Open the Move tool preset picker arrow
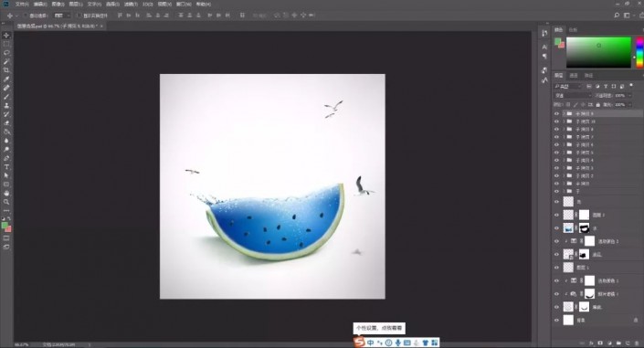The width and height of the screenshot is (644, 348). 16,16
